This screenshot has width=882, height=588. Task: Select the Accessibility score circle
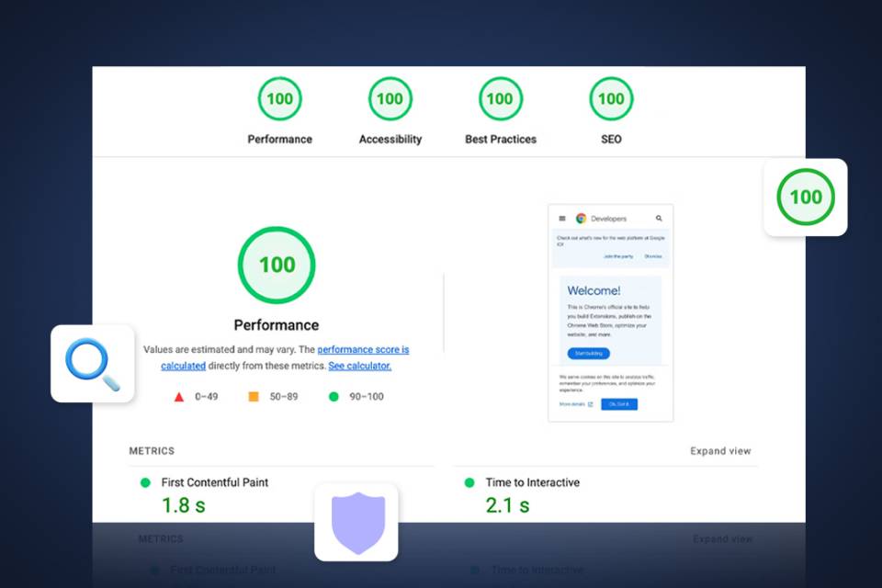tap(390, 98)
